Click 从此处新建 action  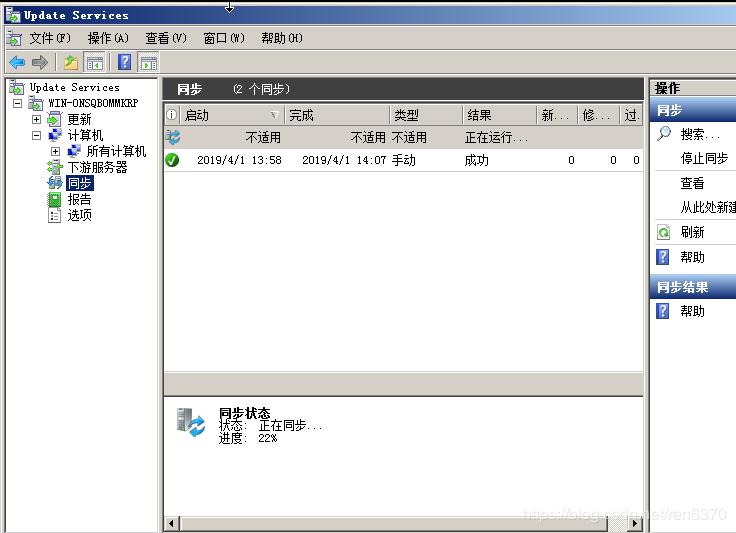tap(708, 207)
